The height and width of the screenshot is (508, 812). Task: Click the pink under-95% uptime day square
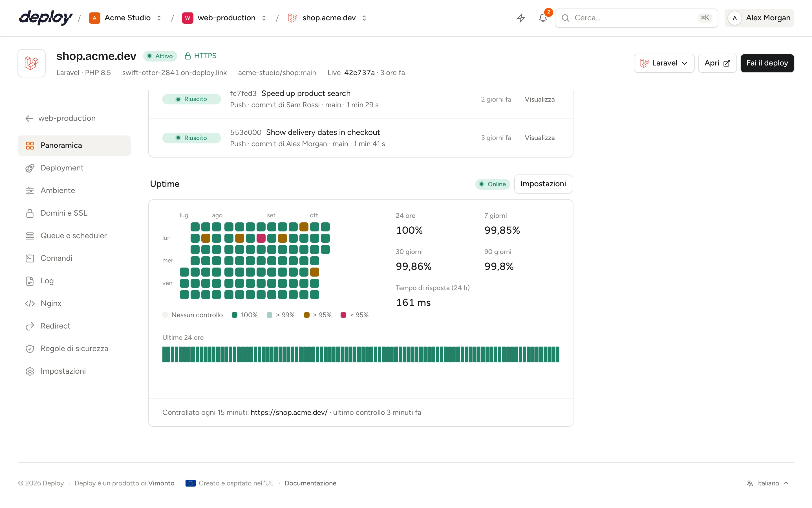[x=261, y=238]
